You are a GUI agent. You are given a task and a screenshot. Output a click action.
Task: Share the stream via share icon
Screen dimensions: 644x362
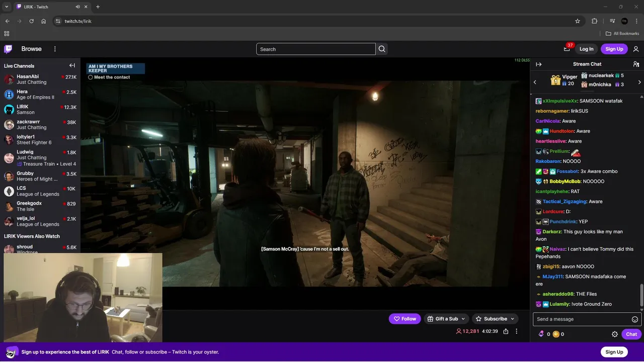(x=506, y=331)
